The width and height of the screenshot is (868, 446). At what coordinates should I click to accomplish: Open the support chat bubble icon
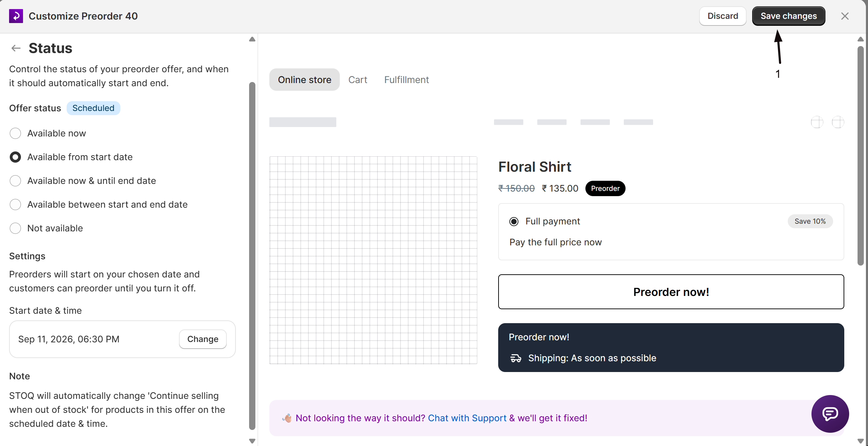click(830, 414)
